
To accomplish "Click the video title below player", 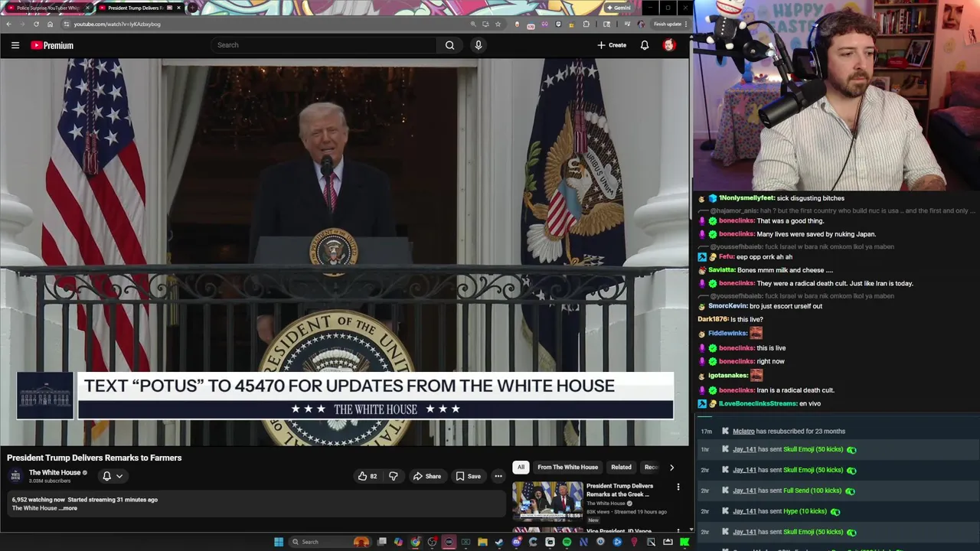I will tap(94, 458).
